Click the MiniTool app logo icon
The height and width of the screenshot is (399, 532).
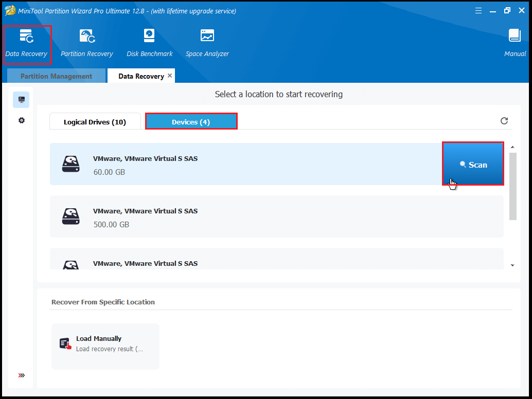coord(10,10)
